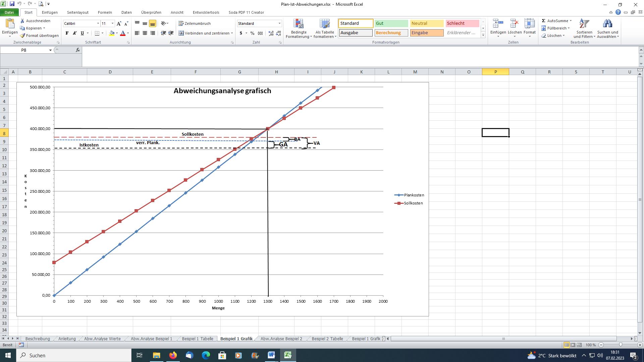Click the zoom slider handle
The width and height of the screenshot is (644, 362).
click(x=621, y=345)
